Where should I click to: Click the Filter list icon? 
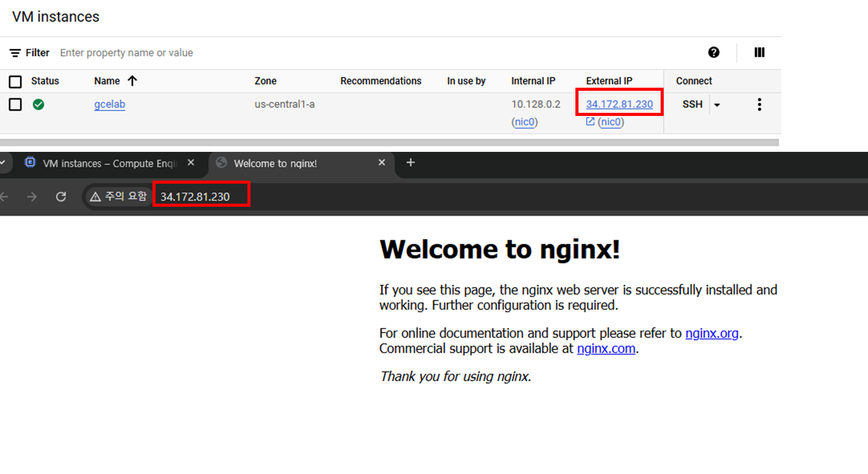pyautogui.click(x=15, y=53)
